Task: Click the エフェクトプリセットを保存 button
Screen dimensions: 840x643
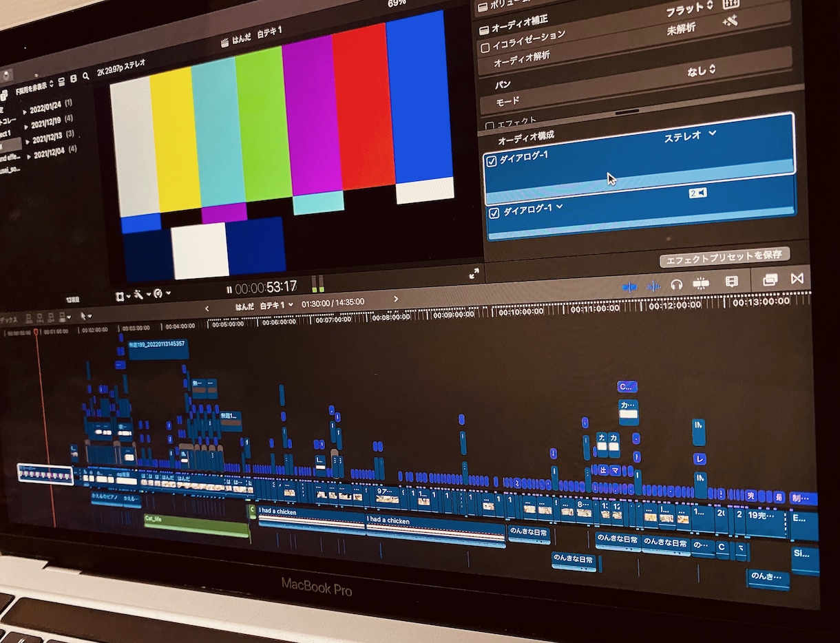Action: pyautogui.click(x=724, y=257)
